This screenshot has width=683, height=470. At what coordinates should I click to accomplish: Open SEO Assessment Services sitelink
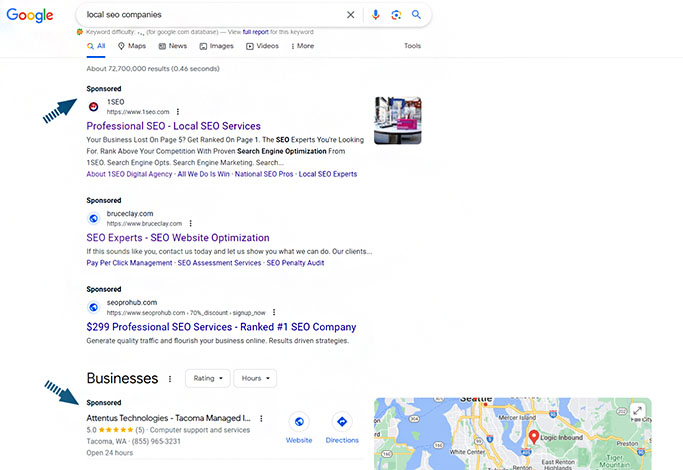point(219,263)
